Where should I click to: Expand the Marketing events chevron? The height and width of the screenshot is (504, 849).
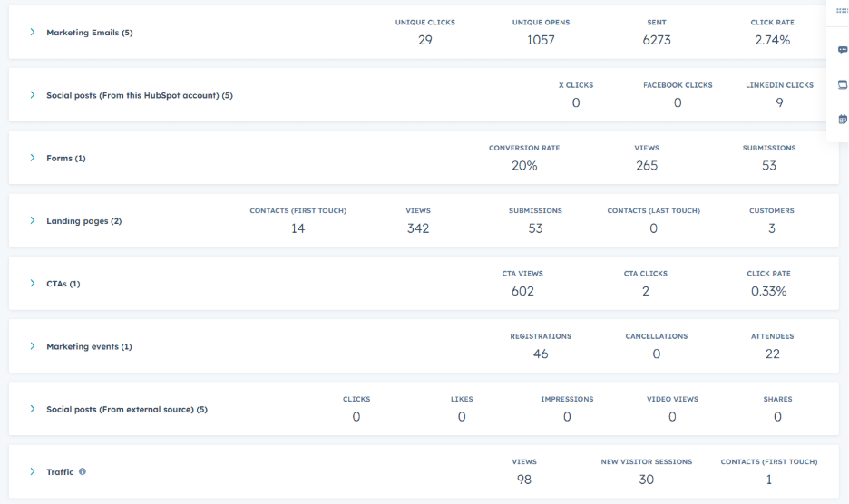coord(33,346)
